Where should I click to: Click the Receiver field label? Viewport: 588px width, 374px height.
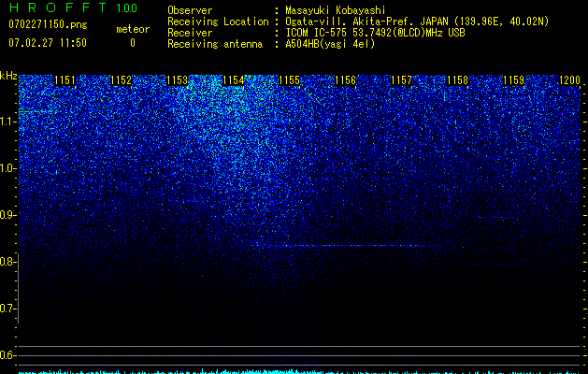pos(190,33)
